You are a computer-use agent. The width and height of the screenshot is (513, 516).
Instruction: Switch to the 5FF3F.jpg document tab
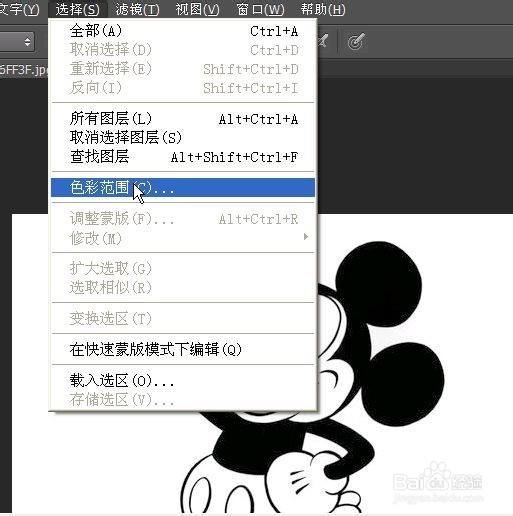click(23, 70)
